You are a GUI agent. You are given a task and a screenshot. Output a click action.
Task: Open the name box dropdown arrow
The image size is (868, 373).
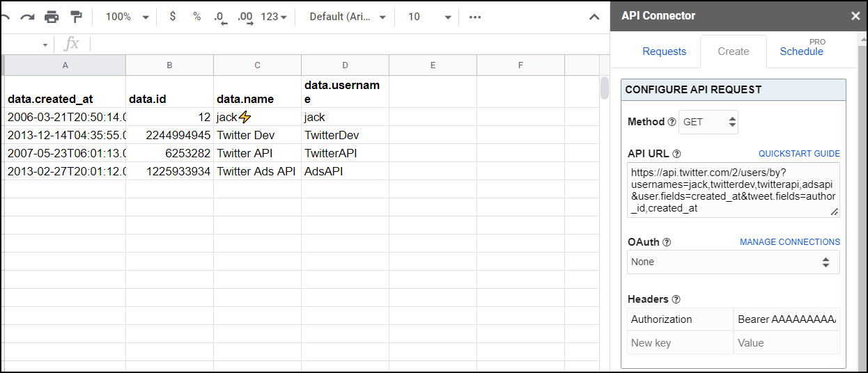point(45,45)
